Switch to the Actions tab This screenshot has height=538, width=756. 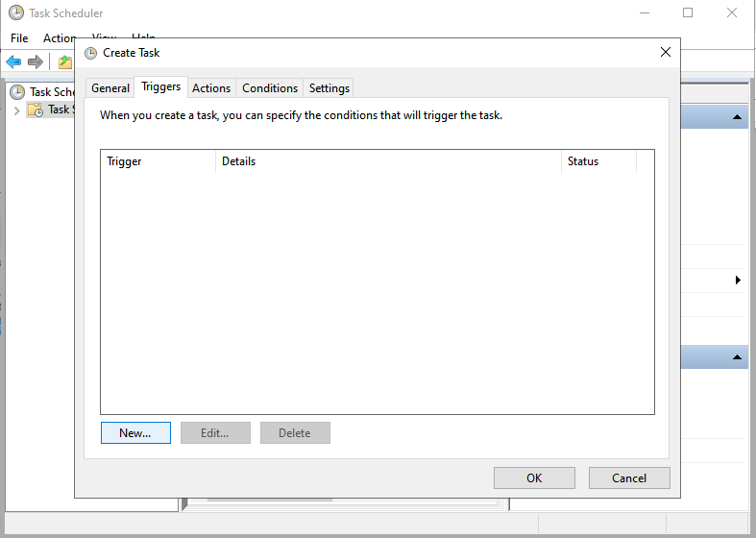click(x=211, y=88)
